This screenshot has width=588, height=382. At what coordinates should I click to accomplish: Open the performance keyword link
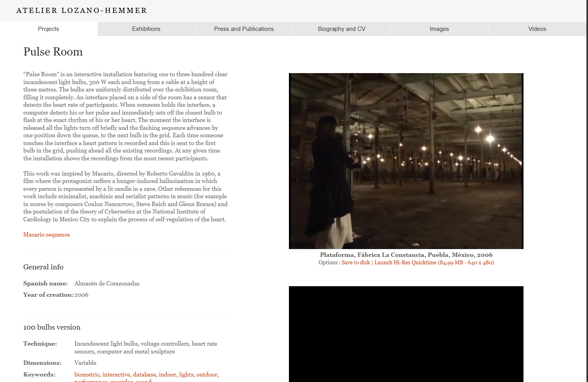point(91,381)
